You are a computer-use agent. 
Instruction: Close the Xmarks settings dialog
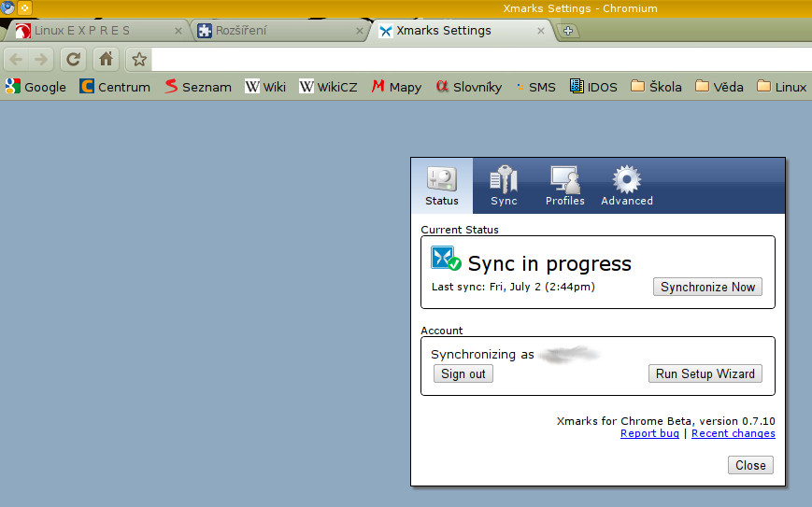coord(750,465)
